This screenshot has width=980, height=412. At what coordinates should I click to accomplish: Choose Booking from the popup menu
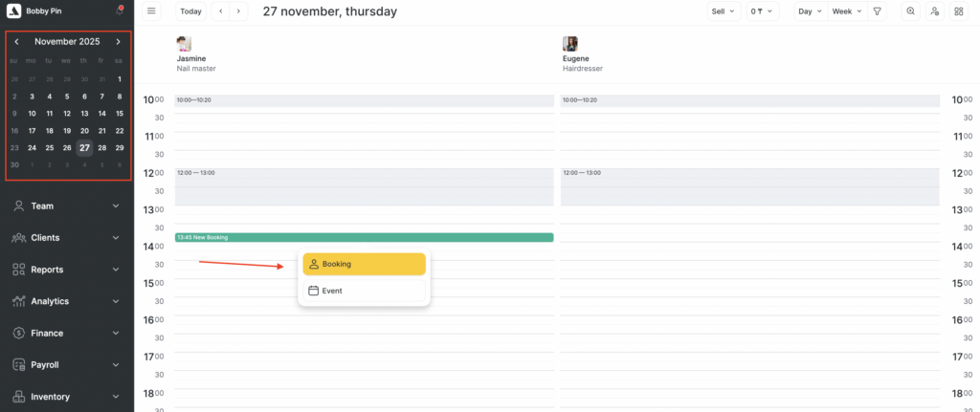tap(364, 264)
